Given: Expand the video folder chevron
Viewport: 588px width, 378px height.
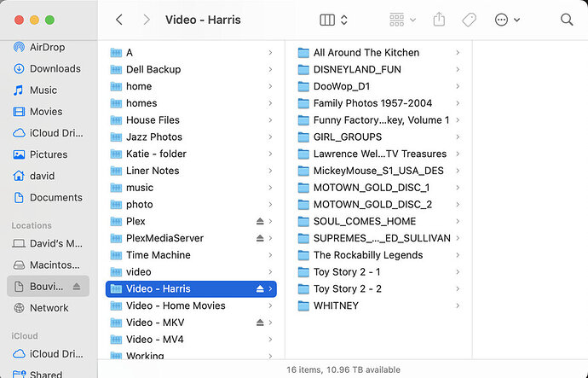Looking at the screenshot, I should pyautogui.click(x=270, y=272).
